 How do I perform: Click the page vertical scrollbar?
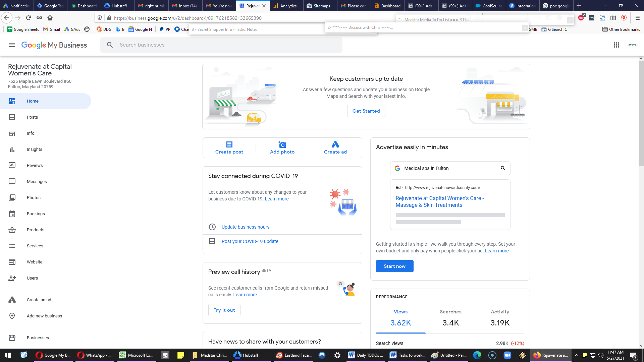[641, 203]
